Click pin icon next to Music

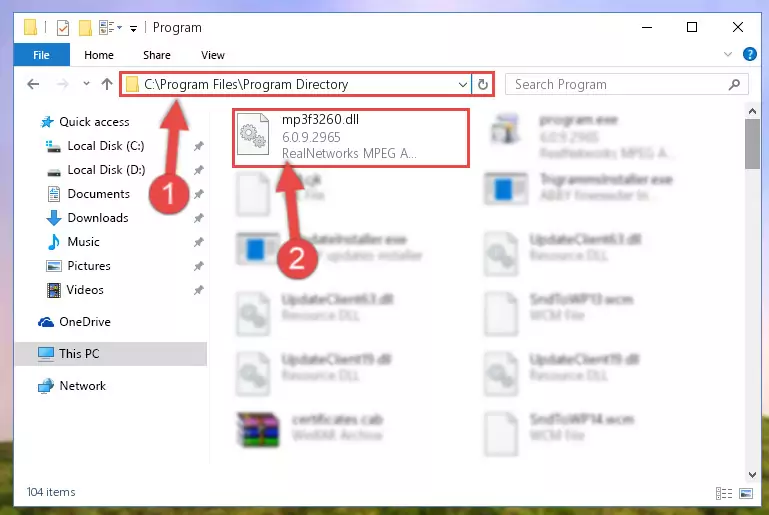[x=199, y=242]
